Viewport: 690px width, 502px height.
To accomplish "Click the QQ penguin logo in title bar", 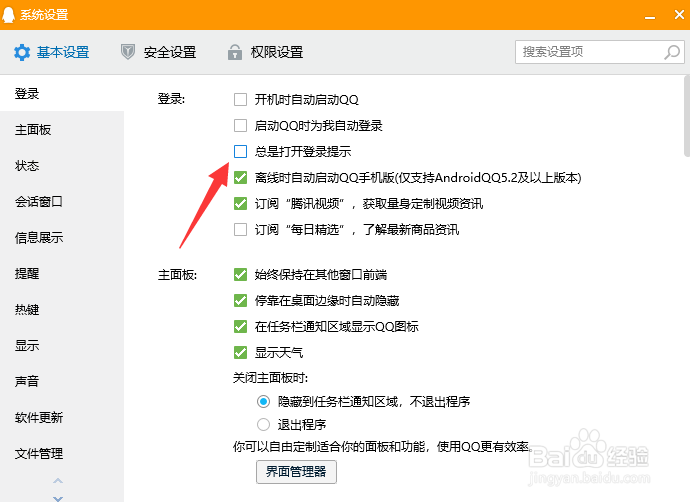I will (x=8, y=15).
